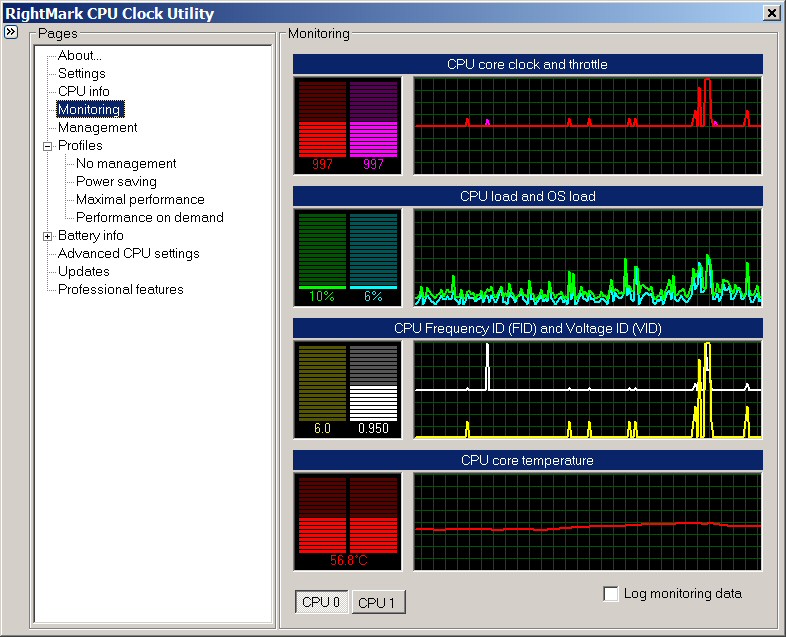Click the CPU core clock and throttle graph

[x=587, y=125]
